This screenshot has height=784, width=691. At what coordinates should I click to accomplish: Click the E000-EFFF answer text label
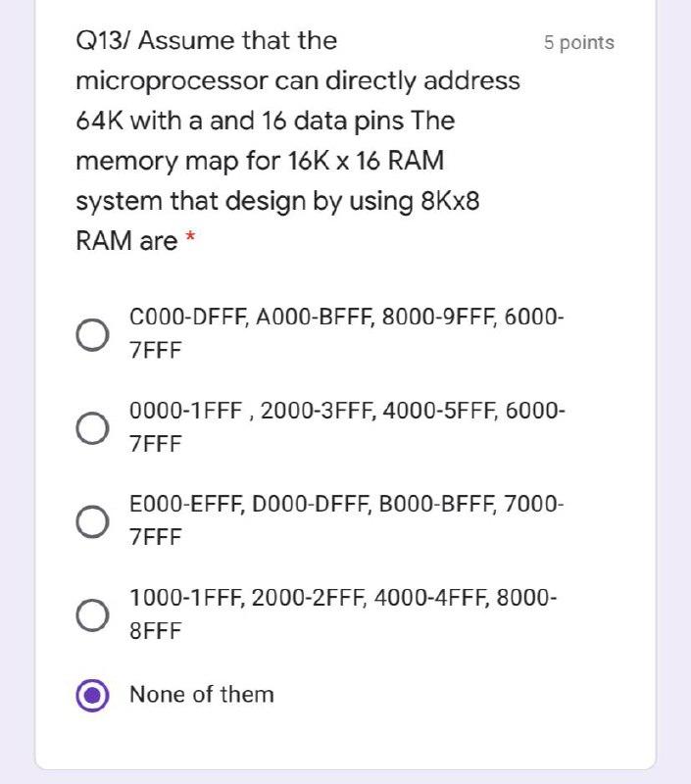343,503
